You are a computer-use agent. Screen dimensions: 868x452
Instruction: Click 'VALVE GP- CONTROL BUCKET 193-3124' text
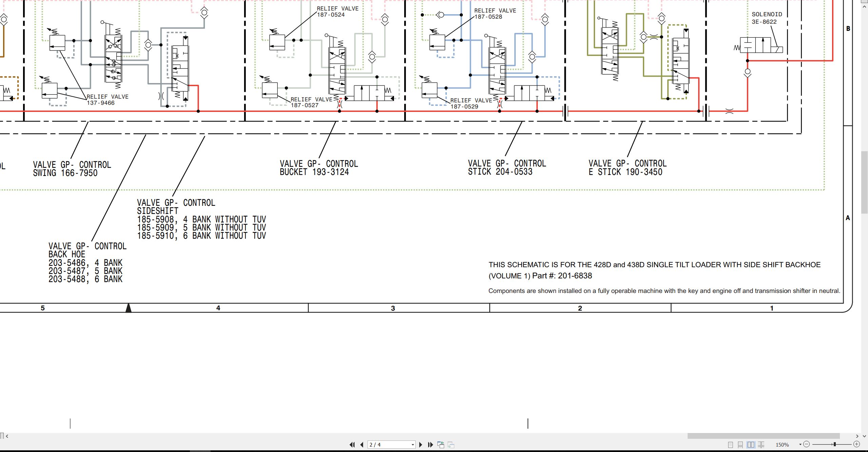(x=319, y=168)
